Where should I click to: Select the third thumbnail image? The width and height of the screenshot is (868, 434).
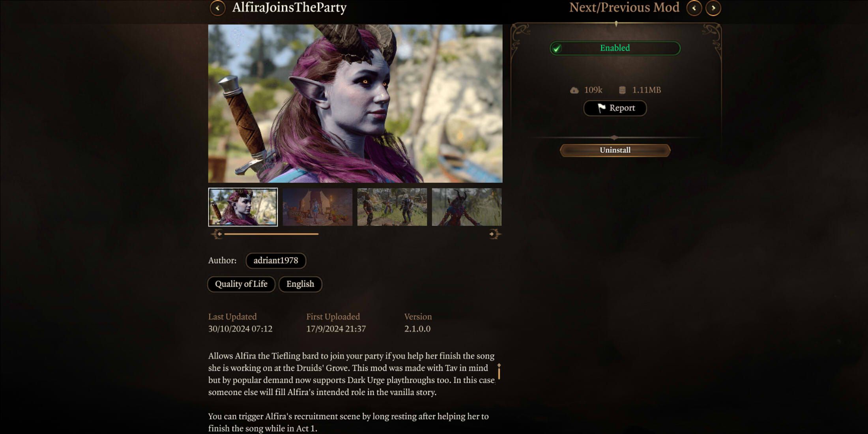(392, 206)
